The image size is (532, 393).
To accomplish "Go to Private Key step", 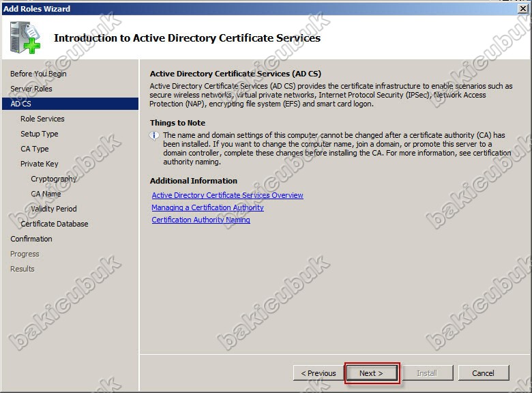I will pos(40,164).
